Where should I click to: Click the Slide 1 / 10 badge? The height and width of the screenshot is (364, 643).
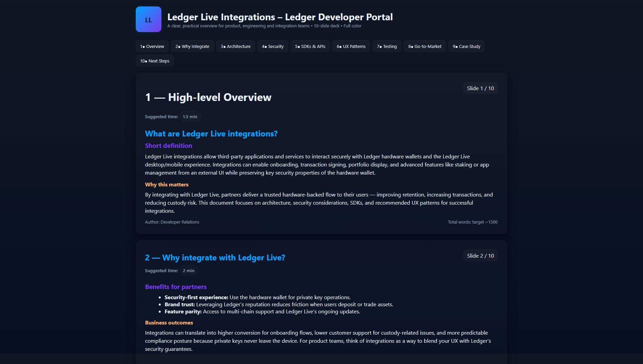point(480,88)
